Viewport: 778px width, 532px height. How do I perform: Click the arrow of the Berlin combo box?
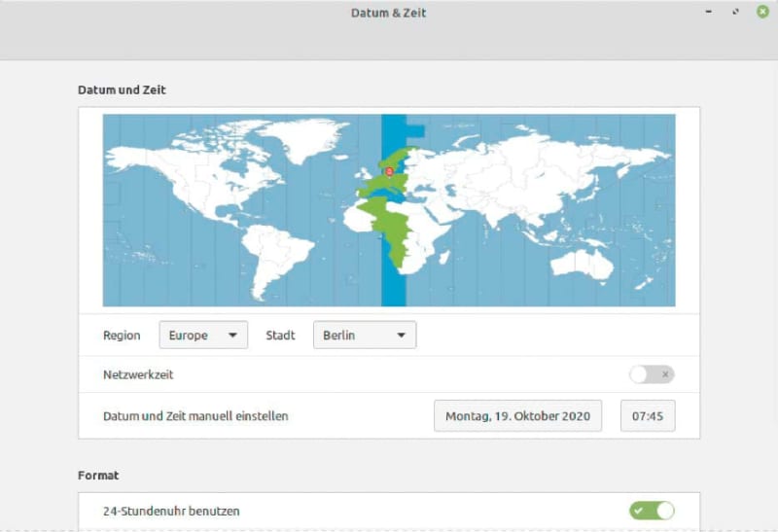(x=401, y=335)
